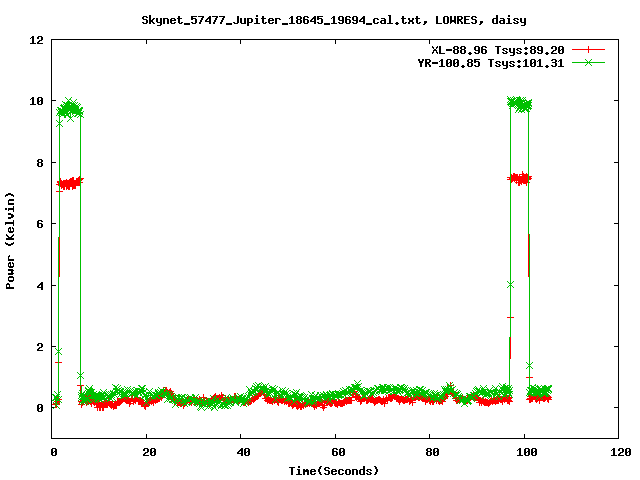Click the green calibration plateau near time 100
640x480 pixels.
point(519,104)
